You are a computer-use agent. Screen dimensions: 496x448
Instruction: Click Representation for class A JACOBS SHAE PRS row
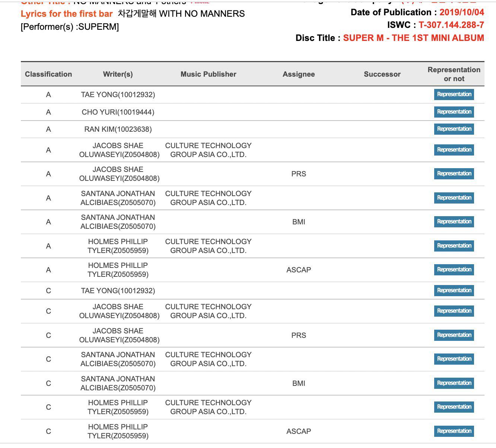tap(454, 174)
